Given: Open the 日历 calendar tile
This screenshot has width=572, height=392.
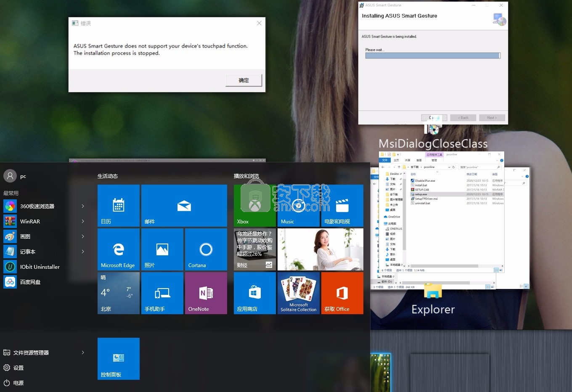Looking at the screenshot, I should pos(119,206).
